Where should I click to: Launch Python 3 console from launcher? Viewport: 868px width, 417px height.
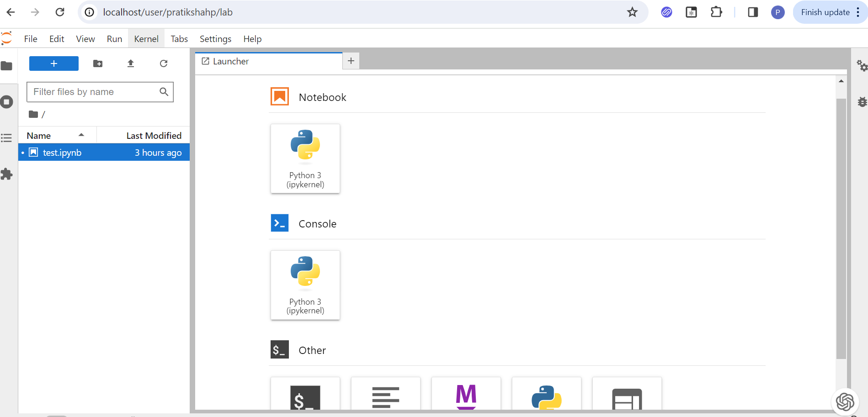tap(305, 285)
